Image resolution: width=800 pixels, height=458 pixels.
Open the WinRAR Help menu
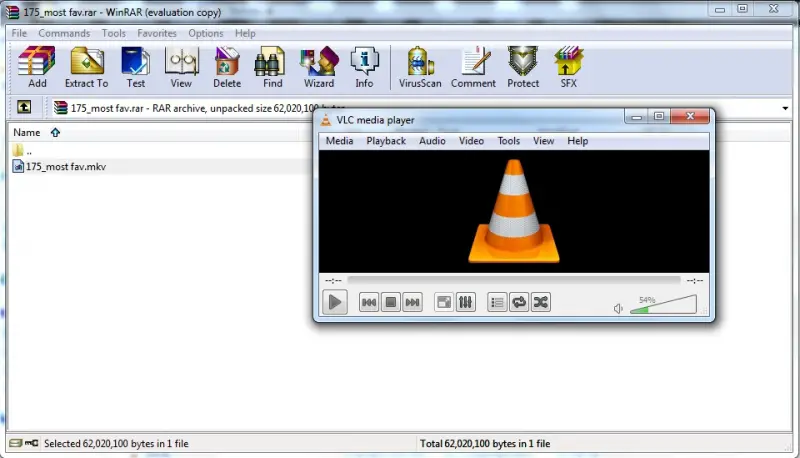(245, 33)
